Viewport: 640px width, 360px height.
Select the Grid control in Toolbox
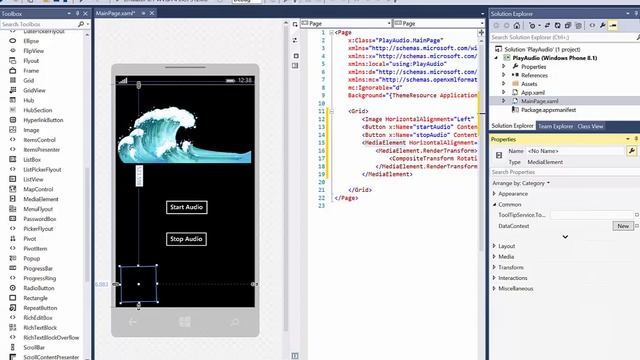coord(29,80)
